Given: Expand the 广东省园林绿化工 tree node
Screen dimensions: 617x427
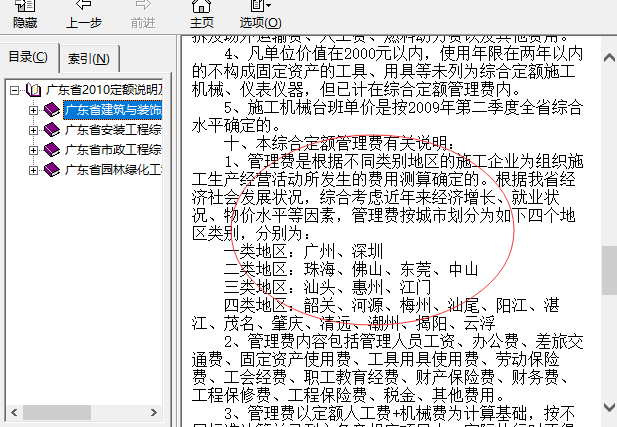Looking at the screenshot, I should [33, 170].
